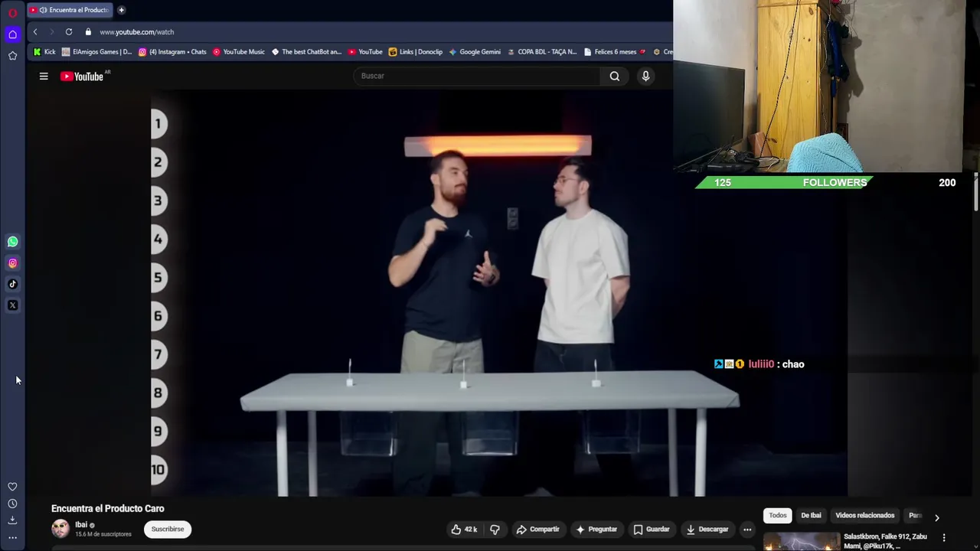Viewport: 980px width, 551px height.
Task: Open Kick bookmark
Action: point(44,52)
